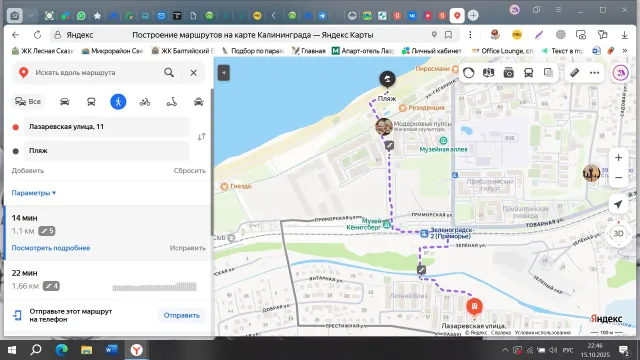The height and width of the screenshot is (360, 640).
Task: Swap start and destination points
Action: point(202,137)
